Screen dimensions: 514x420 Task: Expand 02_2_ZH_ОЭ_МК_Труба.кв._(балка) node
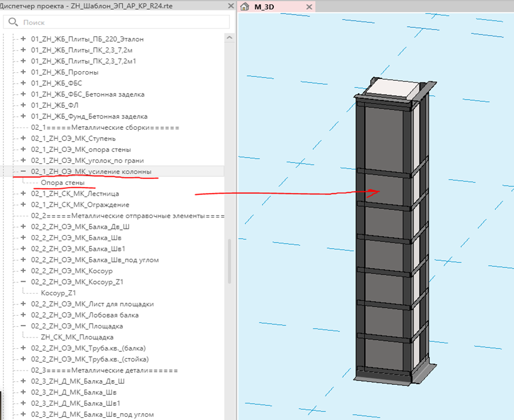pyautogui.click(x=23, y=348)
